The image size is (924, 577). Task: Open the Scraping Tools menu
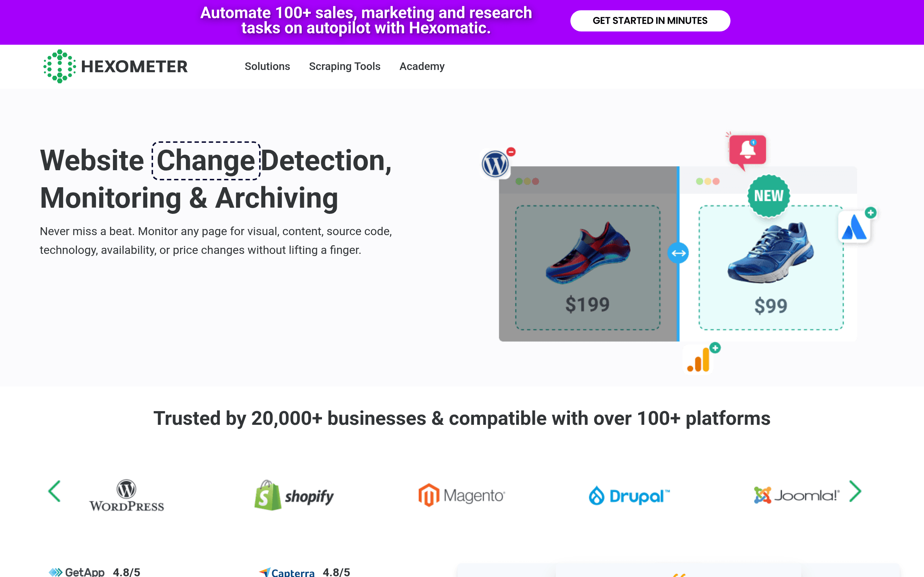click(x=345, y=66)
